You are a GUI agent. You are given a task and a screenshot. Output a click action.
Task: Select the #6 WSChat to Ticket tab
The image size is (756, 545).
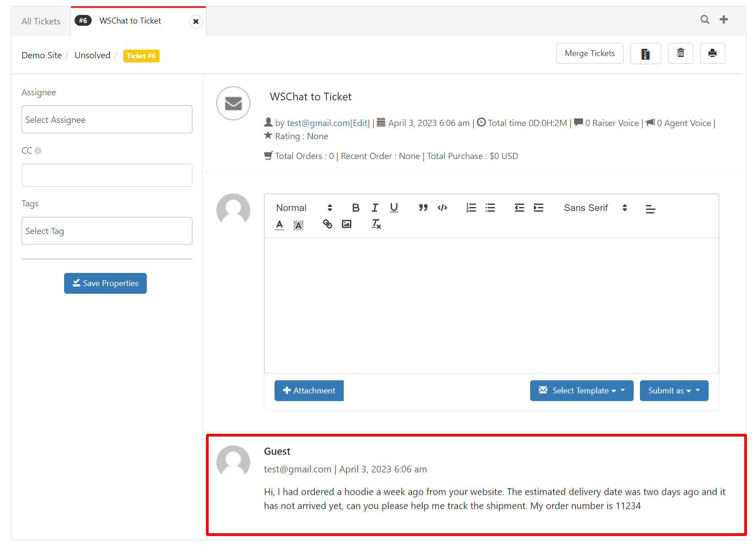131,21
